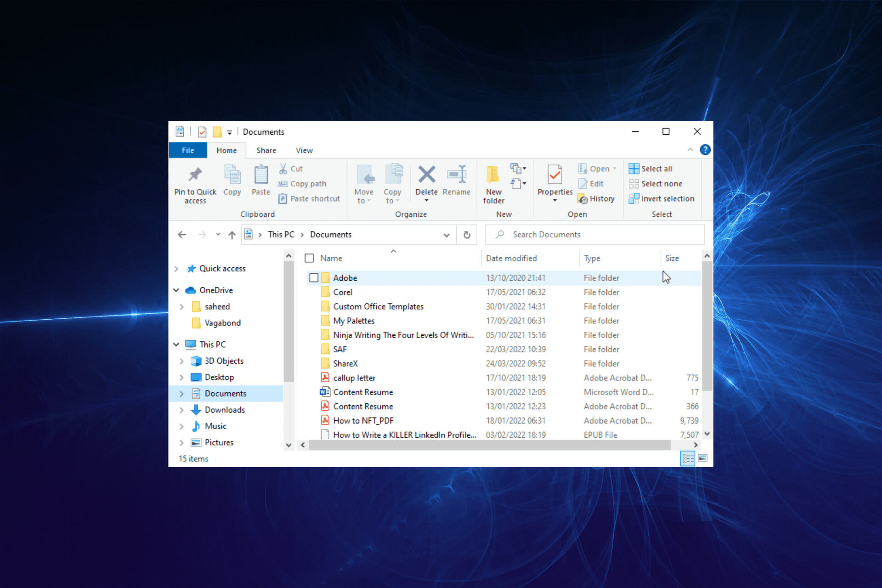The width and height of the screenshot is (882, 588).
Task: Click the Search Documents field
Action: pos(594,234)
